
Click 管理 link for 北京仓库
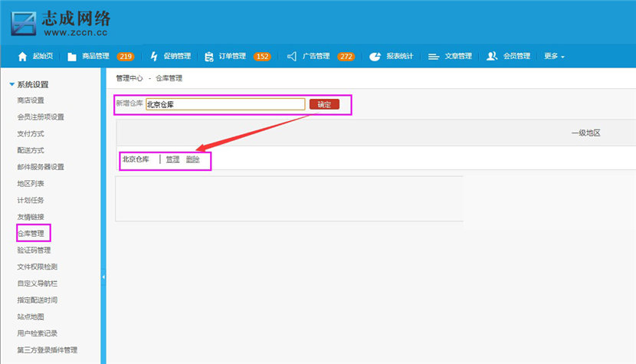tap(172, 159)
